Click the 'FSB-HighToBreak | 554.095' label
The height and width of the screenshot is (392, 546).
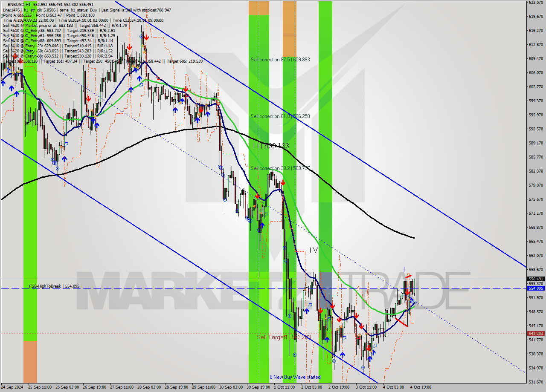[x=54, y=286]
